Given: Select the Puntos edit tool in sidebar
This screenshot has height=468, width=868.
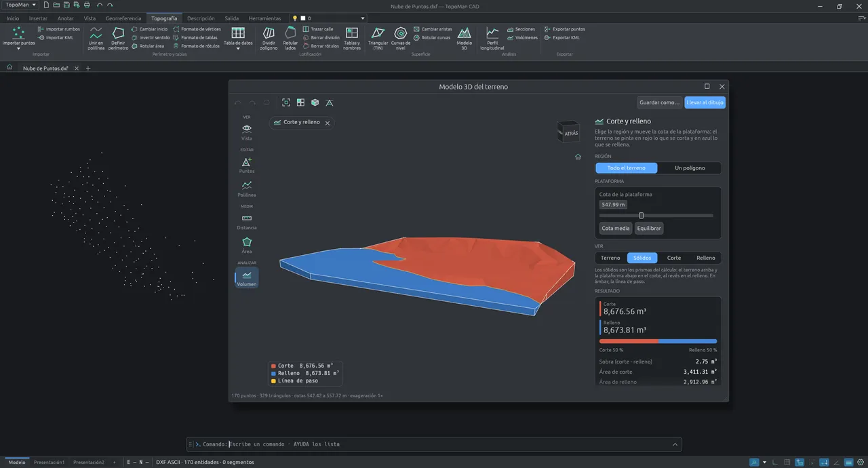Looking at the screenshot, I should click(247, 165).
